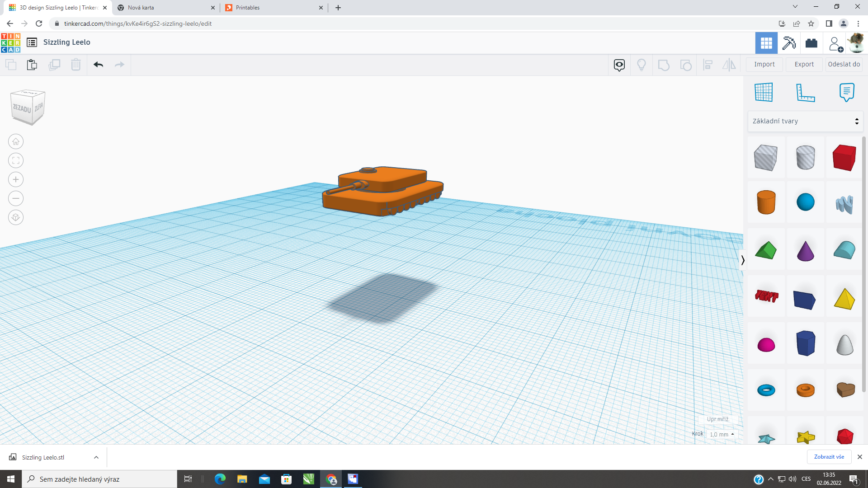Pick the striped hole Cylinder shape
The width and height of the screenshot is (868, 488).
(x=805, y=158)
